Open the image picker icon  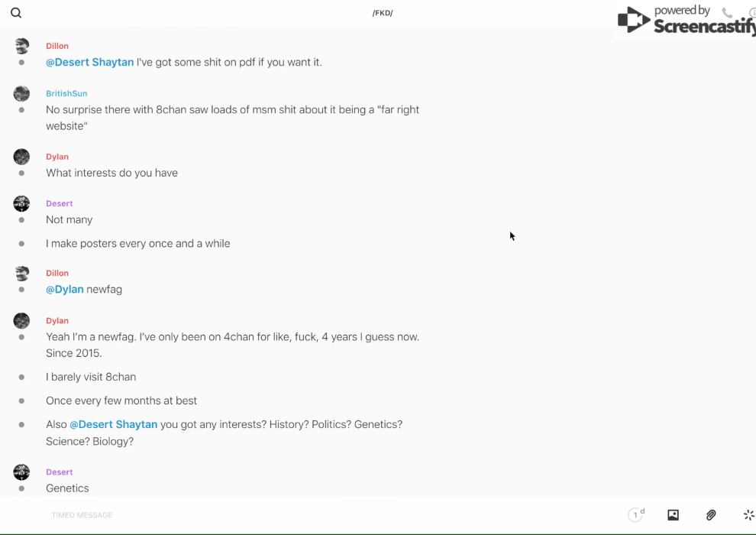pos(673,515)
